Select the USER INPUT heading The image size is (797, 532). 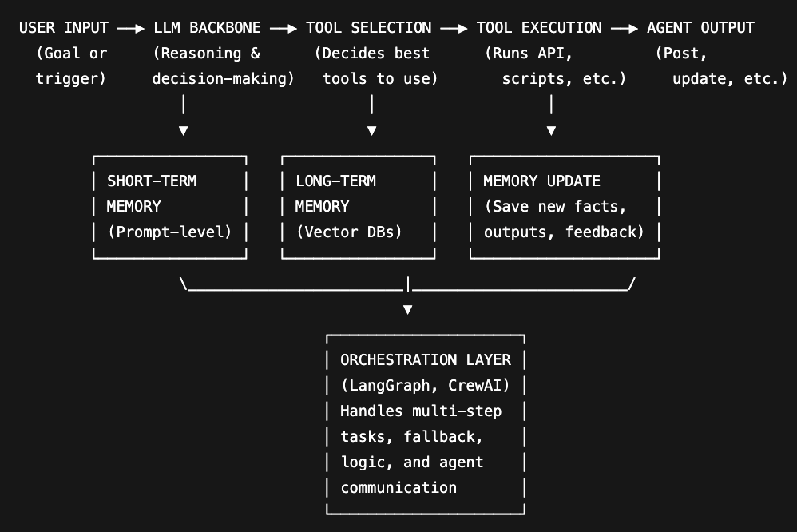coord(64,28)
